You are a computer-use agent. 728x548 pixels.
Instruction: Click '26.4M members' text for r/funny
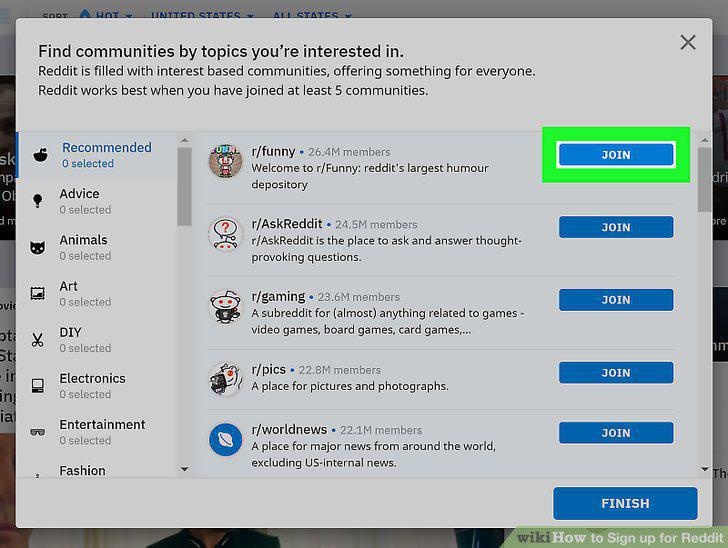pyautogui.click(x=349, y=152)
